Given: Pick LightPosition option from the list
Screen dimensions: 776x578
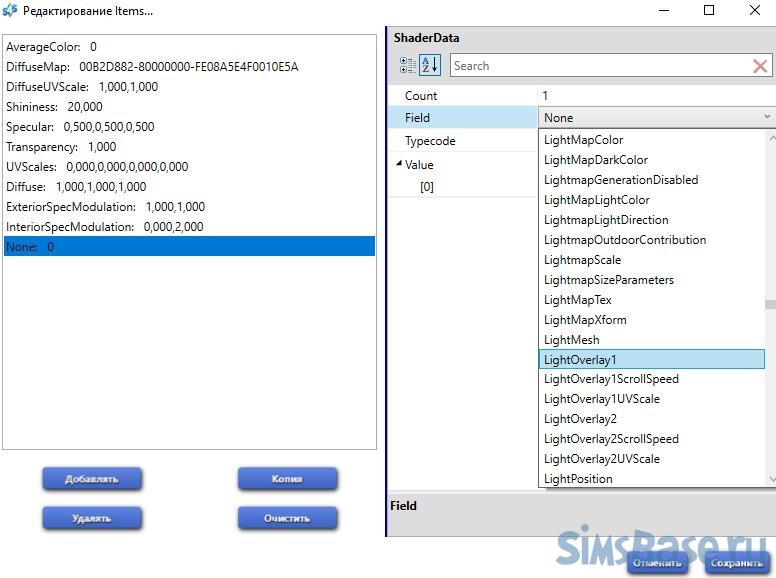Looking at the screenshot, I should point(578,479).
